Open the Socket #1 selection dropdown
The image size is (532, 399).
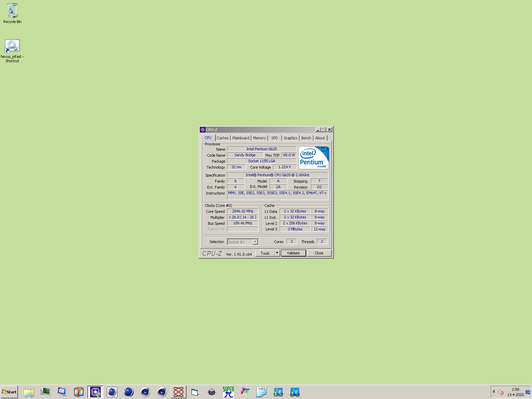pos(243,242)
